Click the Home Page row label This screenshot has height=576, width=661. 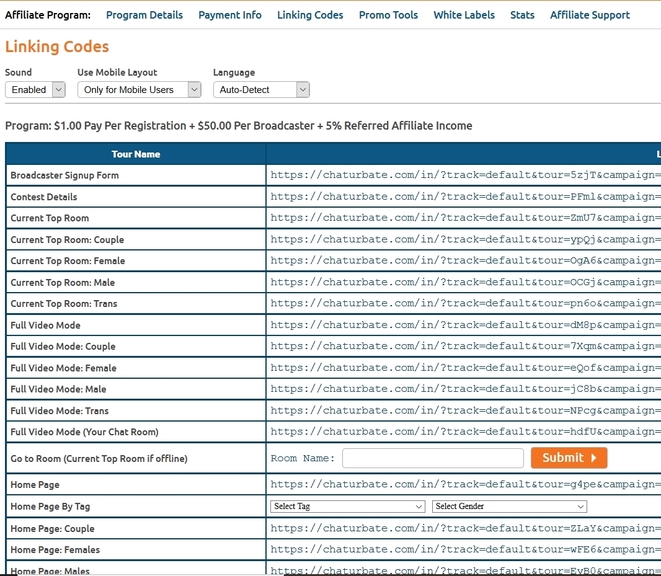click(x=35, y=485)
